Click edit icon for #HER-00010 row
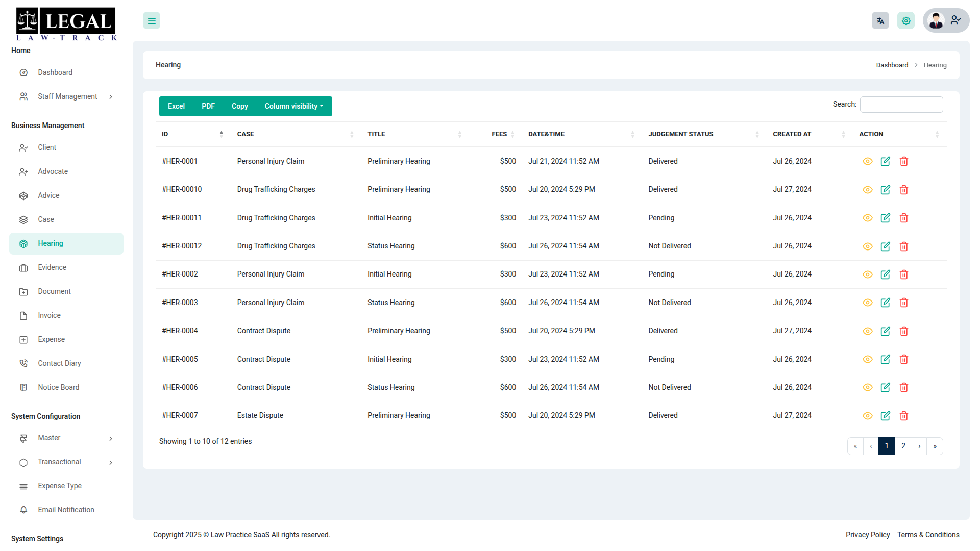This screenshot has height=551, width=980. tap(886, 190)
